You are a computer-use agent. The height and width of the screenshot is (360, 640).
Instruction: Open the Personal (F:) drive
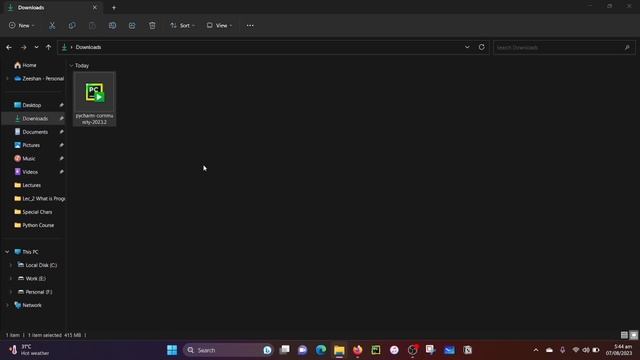[39, 292]
